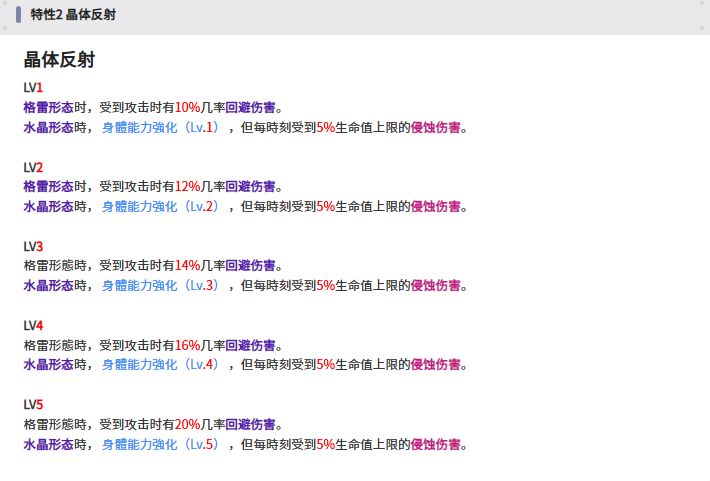Viewport: 710px width, 481px height.
Task: Open the 水晶形态 link under LV2
Action: (x=48, y=207)
